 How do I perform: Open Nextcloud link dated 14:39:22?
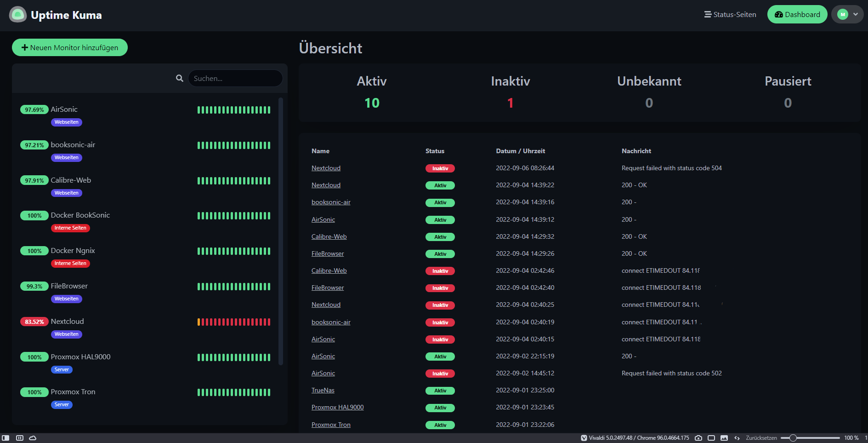[x=326, y=185]
